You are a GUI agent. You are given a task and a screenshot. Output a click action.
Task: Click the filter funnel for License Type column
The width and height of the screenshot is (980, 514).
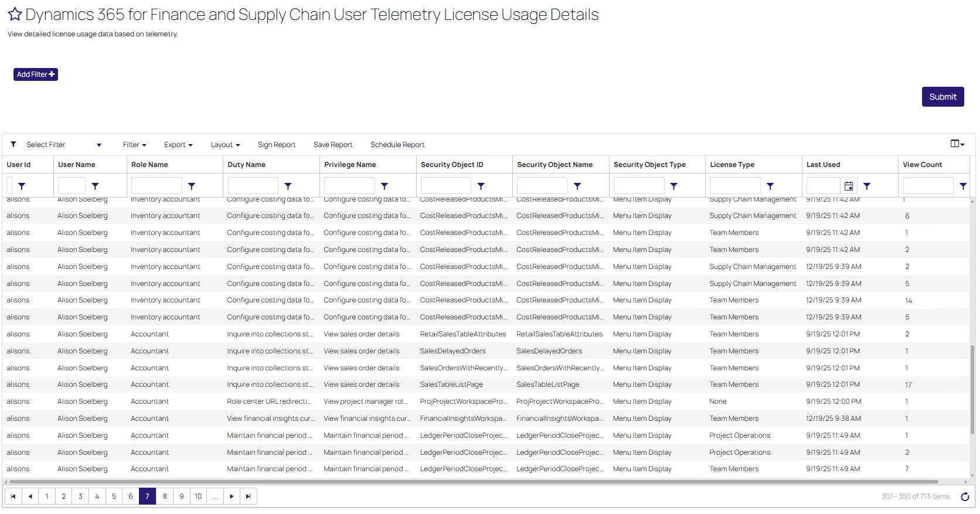[x=770, y=186]
